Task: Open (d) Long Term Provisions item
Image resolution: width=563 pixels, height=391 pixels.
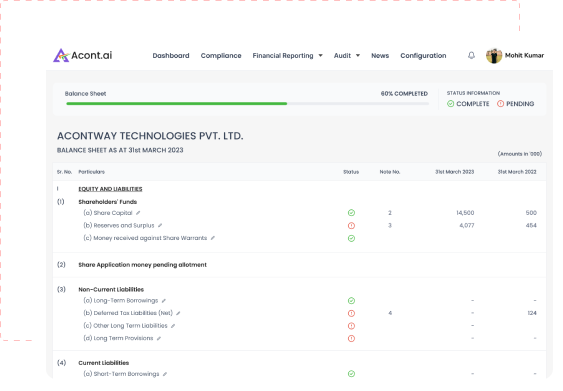Action: click(118, 338)
